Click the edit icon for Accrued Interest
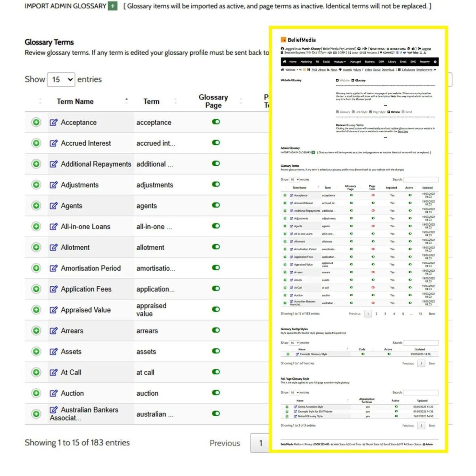This screenshot has height=476, width=476. pyautogui.click(x=54, y=143)
